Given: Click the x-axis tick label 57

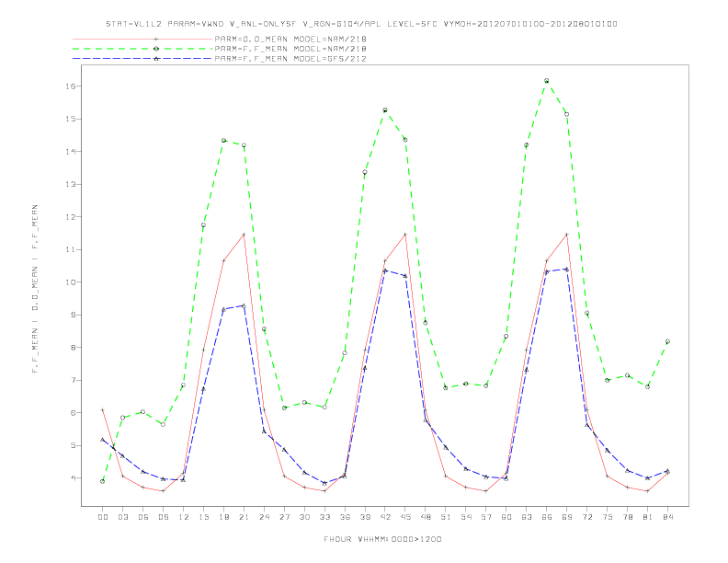Looking at the screenshot, I should (486, 517).
